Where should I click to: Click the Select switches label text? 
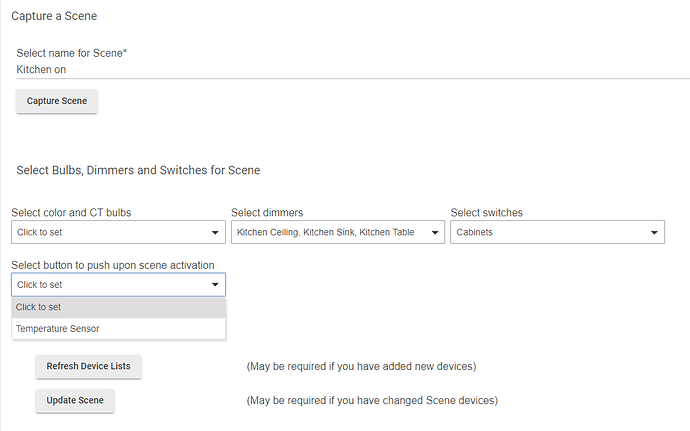[x=487, y=213]
